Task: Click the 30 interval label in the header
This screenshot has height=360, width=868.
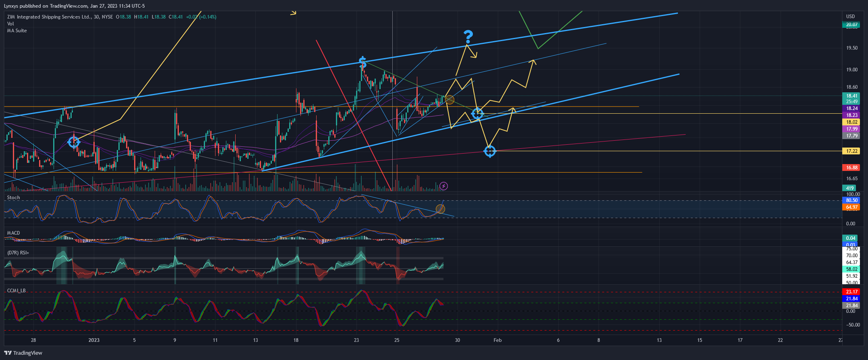Action: 96,17
